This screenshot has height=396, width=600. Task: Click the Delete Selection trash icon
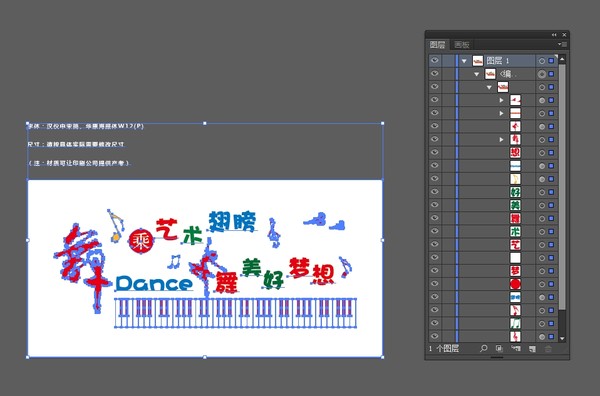pos(548,349)
